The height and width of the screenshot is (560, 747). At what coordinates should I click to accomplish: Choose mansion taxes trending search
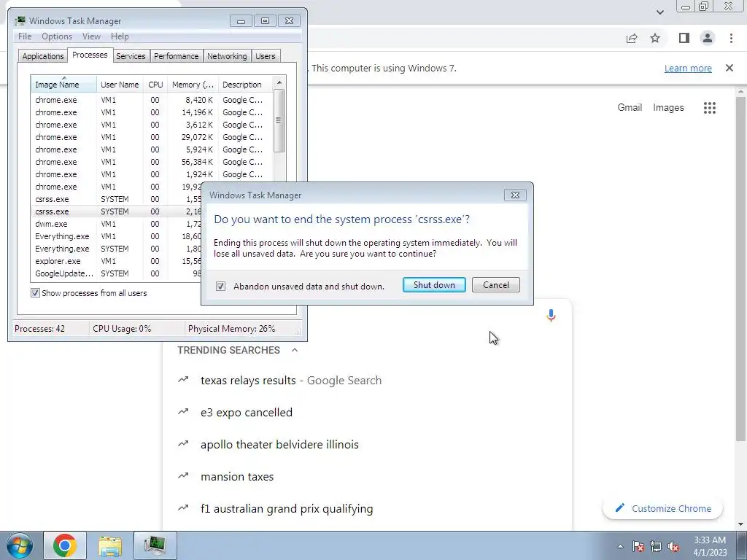(237, 477)
